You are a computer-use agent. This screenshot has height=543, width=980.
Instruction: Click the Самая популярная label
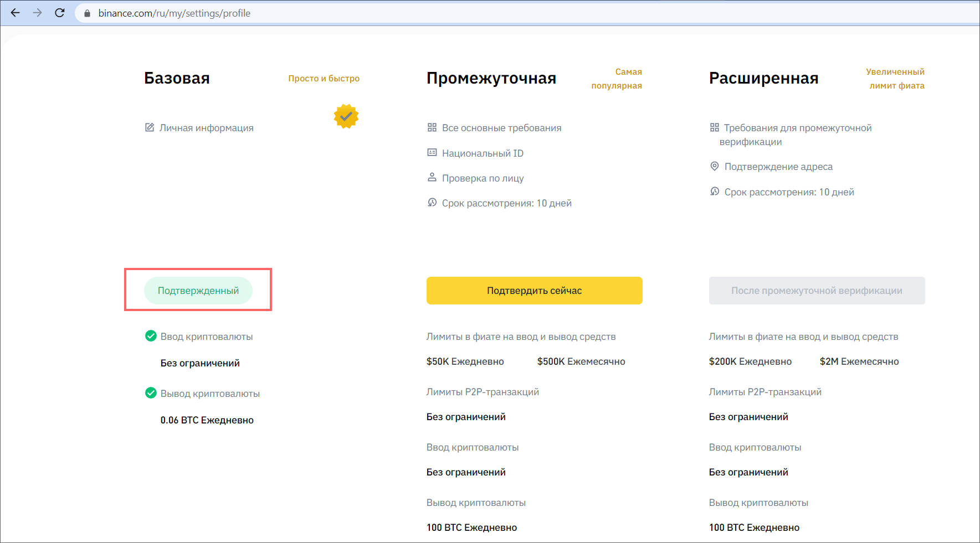[617, 79]
